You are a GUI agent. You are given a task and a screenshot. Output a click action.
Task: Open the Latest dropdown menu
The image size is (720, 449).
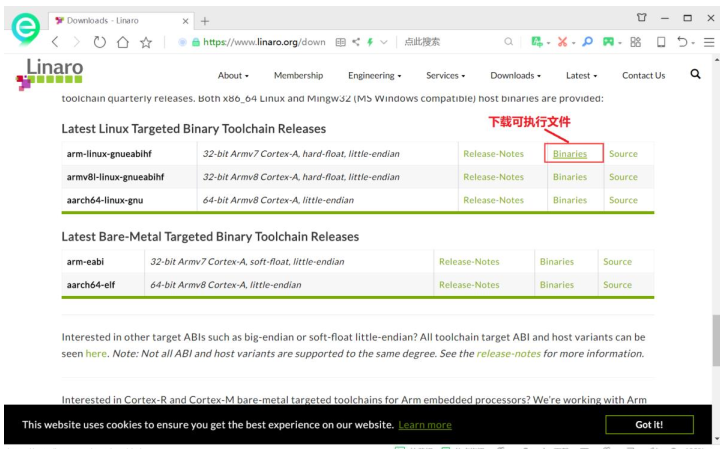[x=581, y=75]
